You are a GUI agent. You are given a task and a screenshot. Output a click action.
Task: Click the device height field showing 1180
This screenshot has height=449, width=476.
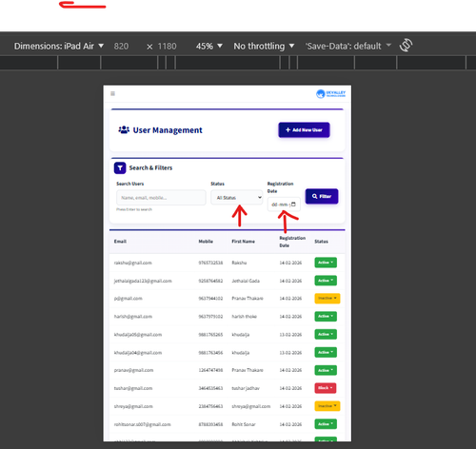pyautogui.click(x=167, y=47)
